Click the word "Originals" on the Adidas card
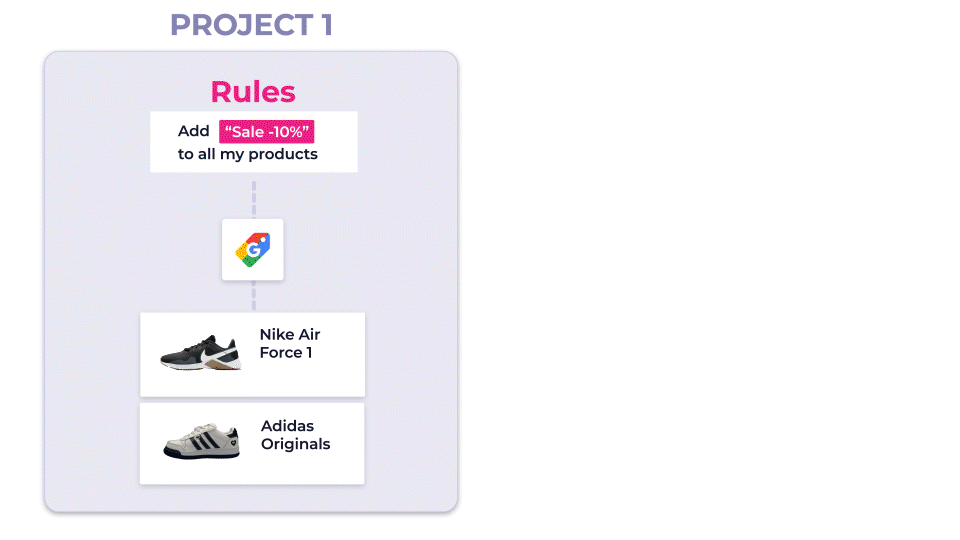Viewport: 960px width, 540px height. tap(296, 444)
